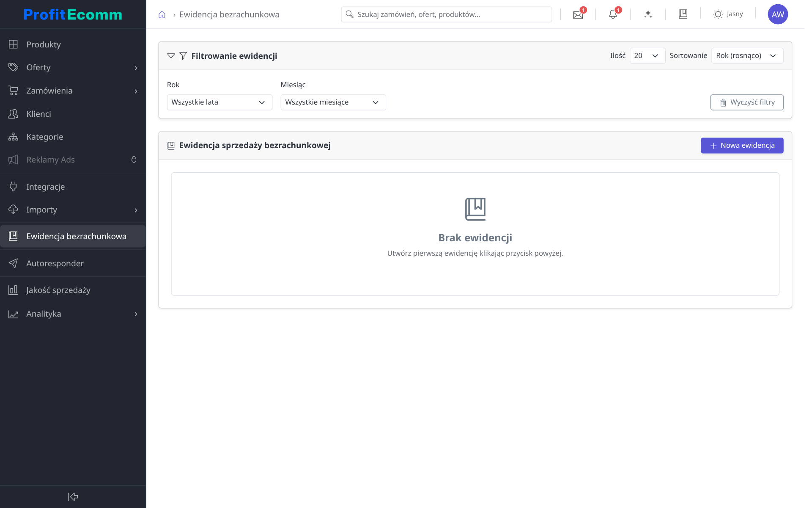Image resolution: width=812 pixels, height=508 pixels.
Task: Click the Wyczyść filtry button
Action: 747,102
